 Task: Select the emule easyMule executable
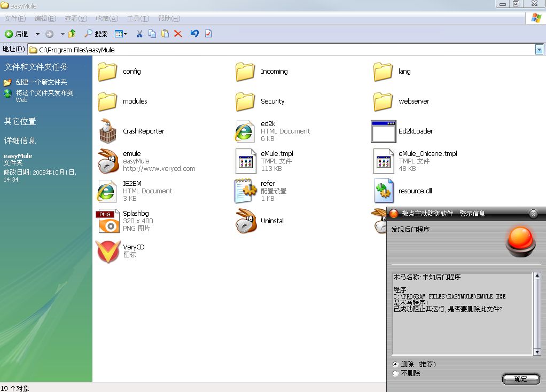coord(146,161)
